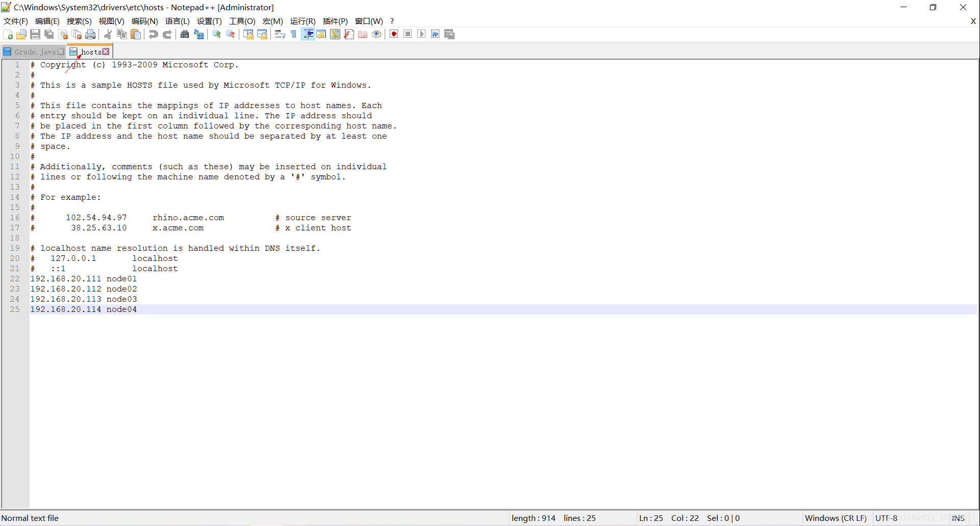Stop macro recording button
The height and width of the screenshot is (526, 980).
click(x=408, y=34)
